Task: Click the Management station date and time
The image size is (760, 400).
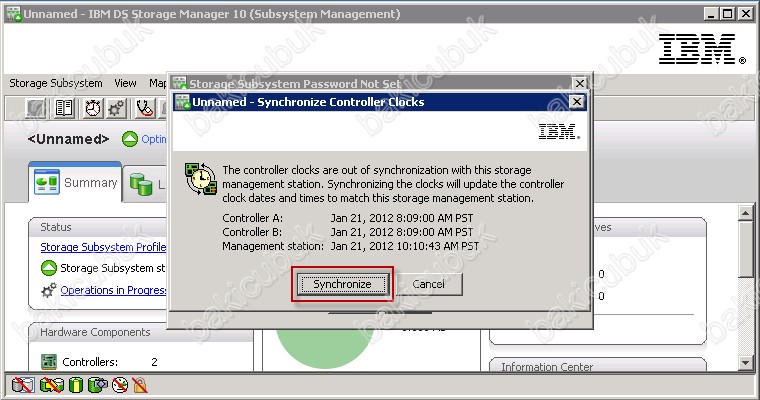Action: 405,246
